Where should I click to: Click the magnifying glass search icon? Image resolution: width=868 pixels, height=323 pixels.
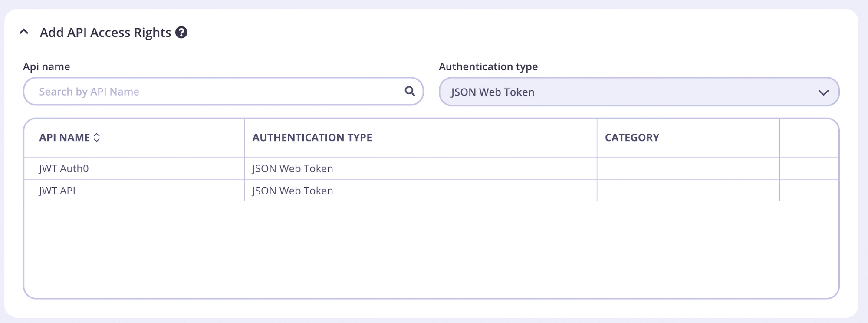(x=410, y=91)
